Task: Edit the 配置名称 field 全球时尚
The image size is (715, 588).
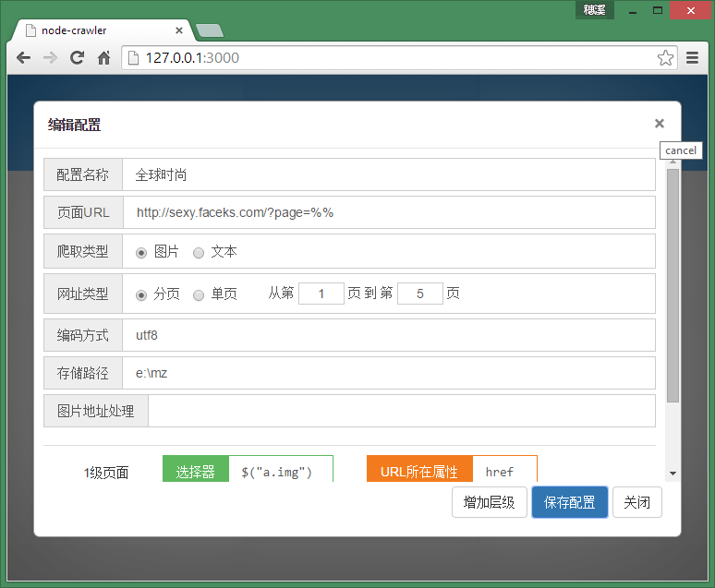Action: (389, 174)
